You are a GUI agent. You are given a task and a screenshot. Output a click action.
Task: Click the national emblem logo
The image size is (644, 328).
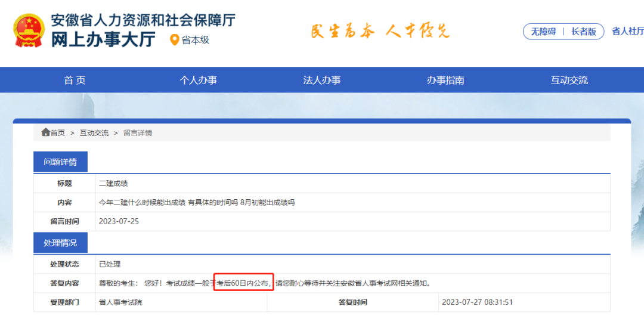pos(29,30)
